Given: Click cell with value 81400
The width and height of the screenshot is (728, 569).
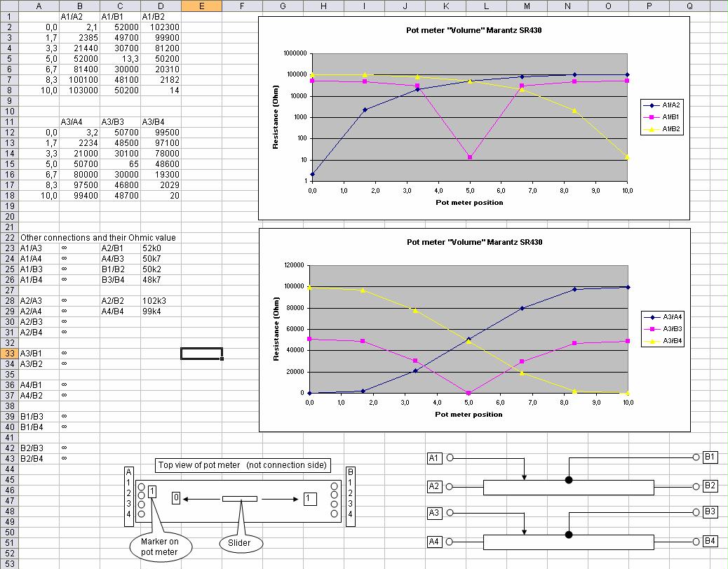Looking at the screenshot, I should [x=79, y=69].
